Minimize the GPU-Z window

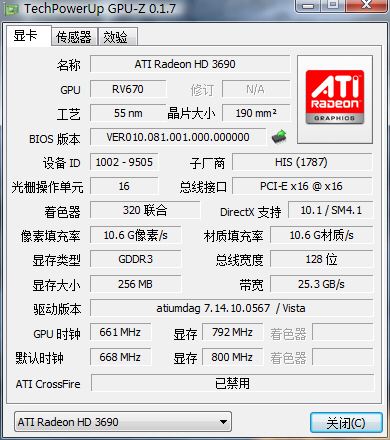308,5
